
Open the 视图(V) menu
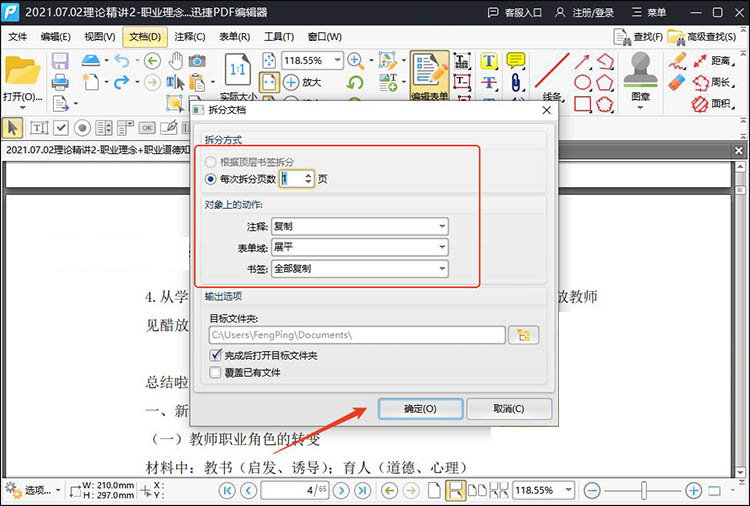(99, 37)
